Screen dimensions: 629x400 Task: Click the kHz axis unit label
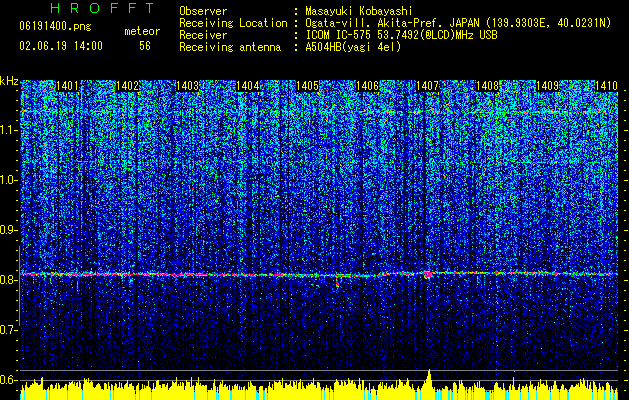[x=9, y=81]
